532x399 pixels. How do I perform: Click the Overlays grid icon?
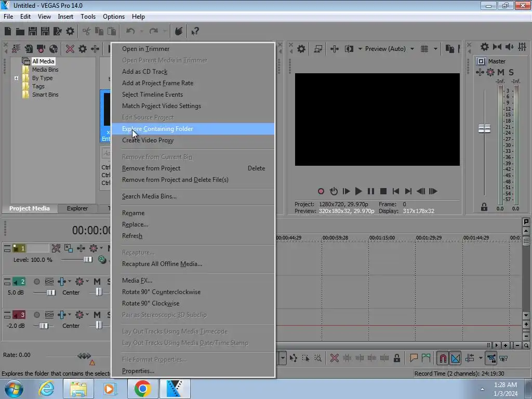pyautogui.click(x=424, y=49)
